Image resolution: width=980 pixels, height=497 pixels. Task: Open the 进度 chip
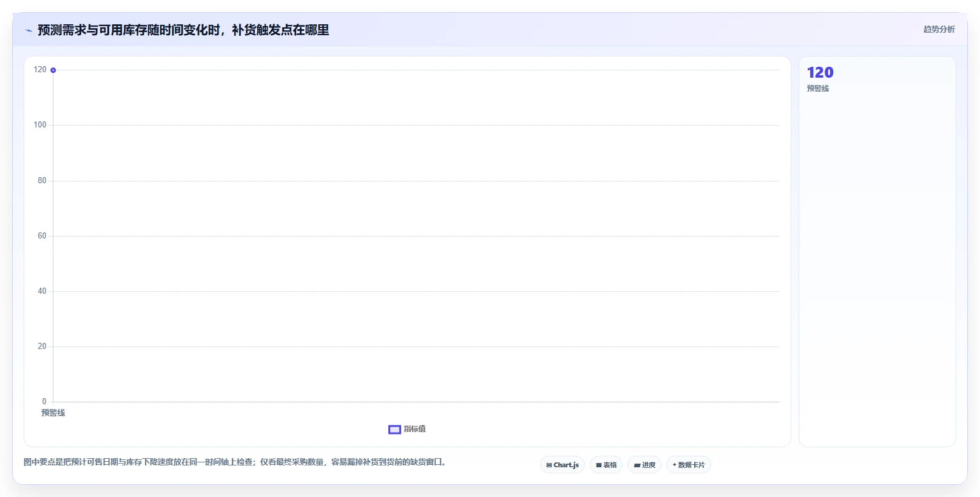pyautogui.click(x=644, y=465)
